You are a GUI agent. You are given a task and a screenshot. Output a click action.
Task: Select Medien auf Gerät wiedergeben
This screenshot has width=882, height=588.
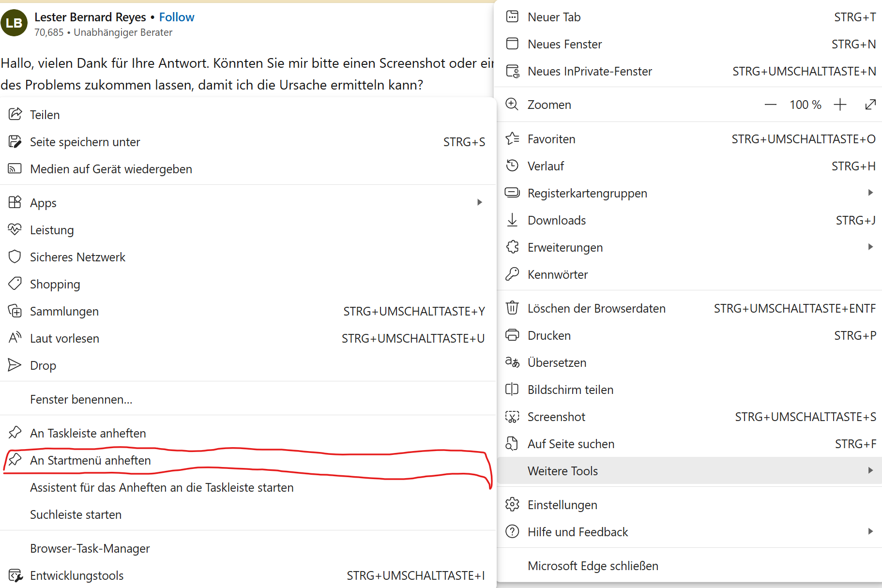[x=248, y=169]
